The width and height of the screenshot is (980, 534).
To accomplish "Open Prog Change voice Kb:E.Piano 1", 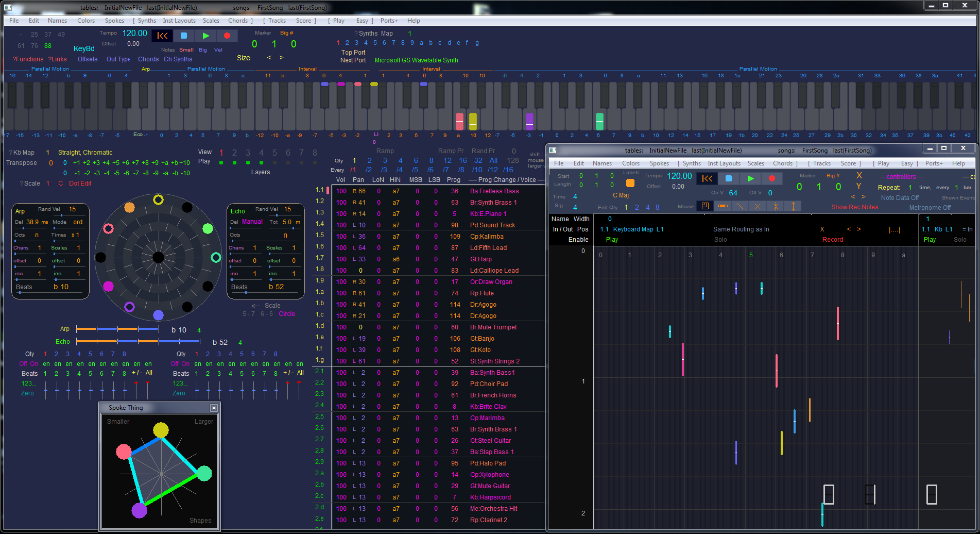I will tap(488, 214).
